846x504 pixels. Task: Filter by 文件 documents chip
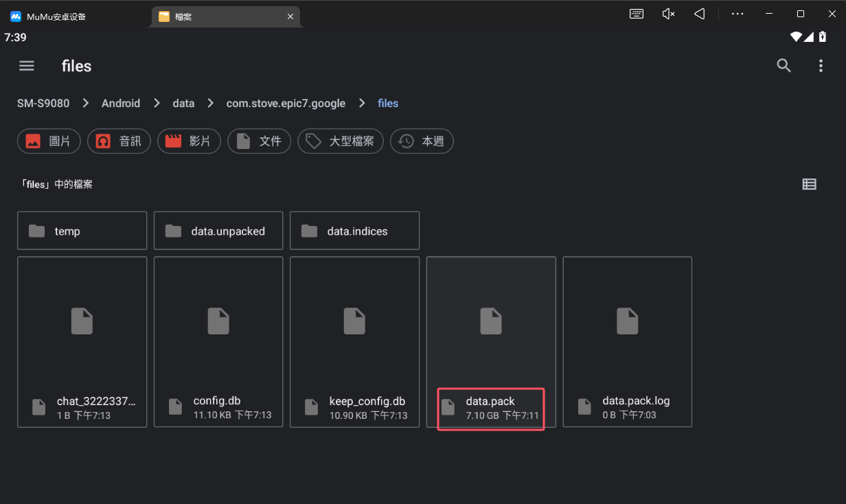click(x=259, y=141)
